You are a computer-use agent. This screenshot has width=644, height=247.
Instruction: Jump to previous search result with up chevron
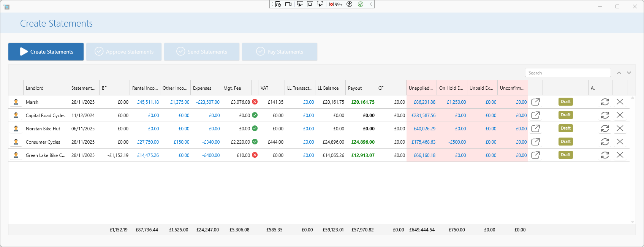click(619, 73)
